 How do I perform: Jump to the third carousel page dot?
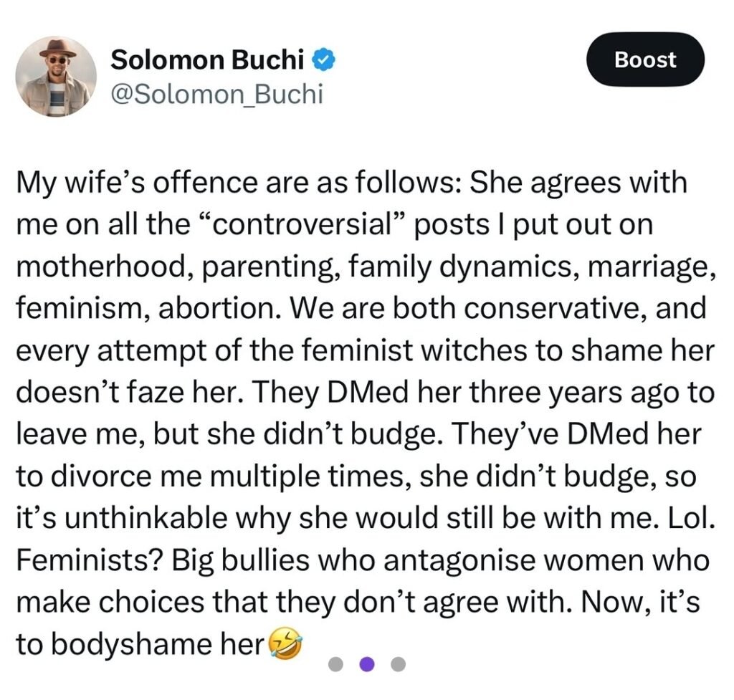(399, 664)
